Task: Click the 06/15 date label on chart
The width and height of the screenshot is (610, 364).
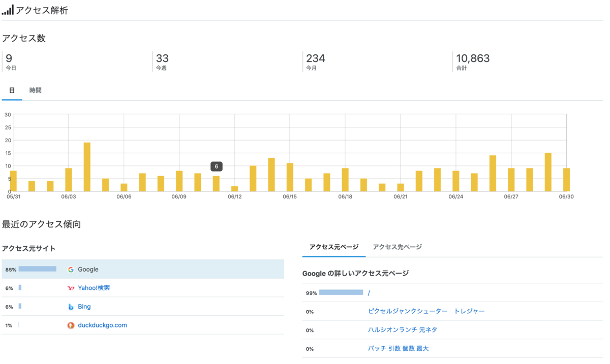Action: point(290,196)
